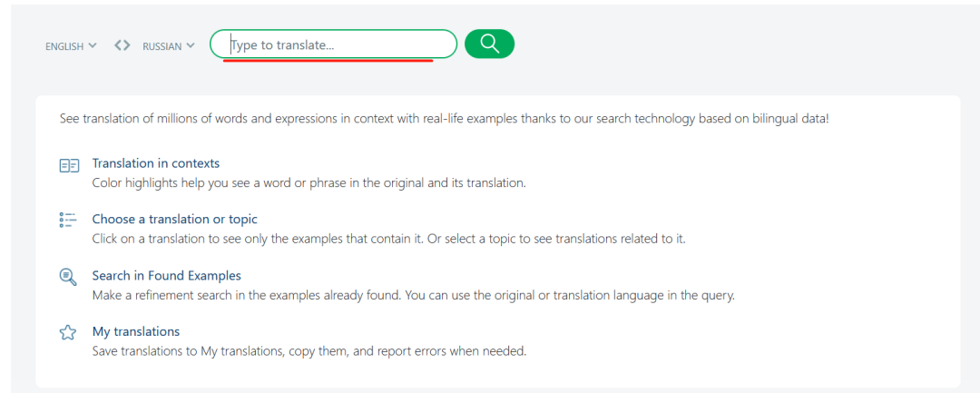Click the Translation in contexts book icon
The image size is (980, 393).
click(69, 165)
